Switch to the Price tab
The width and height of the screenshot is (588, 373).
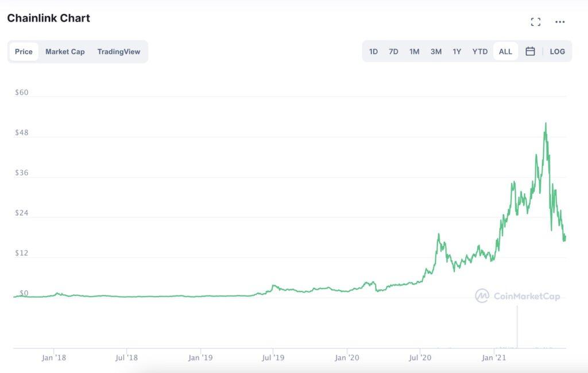point(24,52)
